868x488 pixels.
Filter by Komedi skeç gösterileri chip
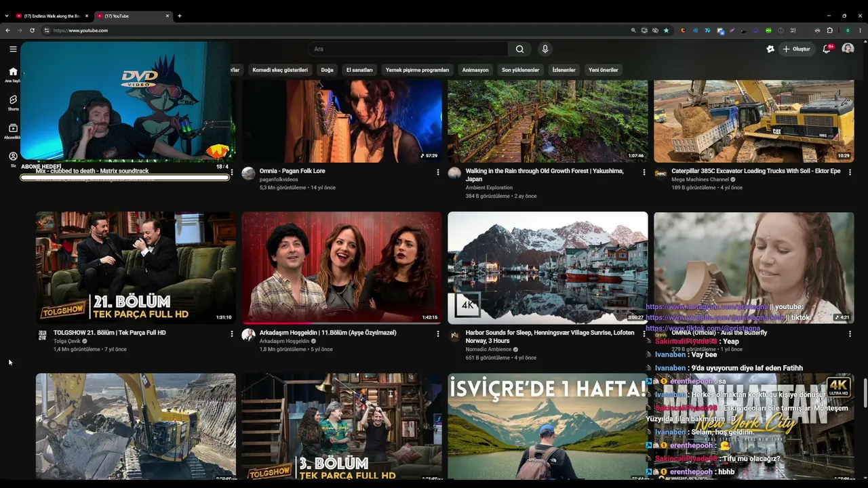[280, 70]
